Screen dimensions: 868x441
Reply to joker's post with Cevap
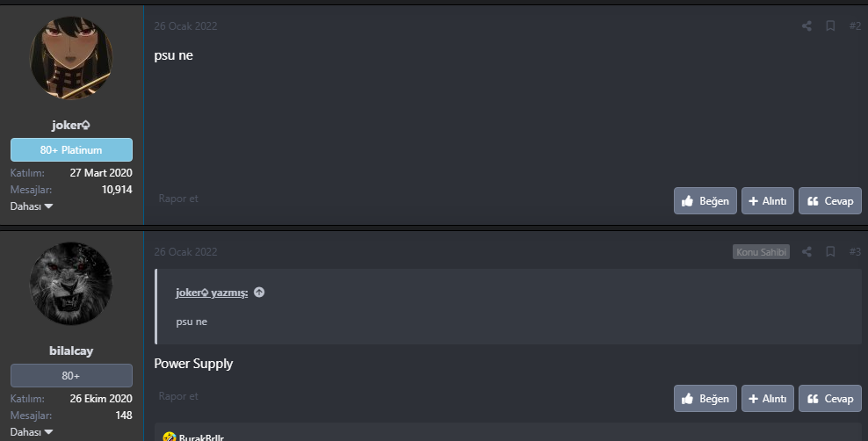coord(830,201)
